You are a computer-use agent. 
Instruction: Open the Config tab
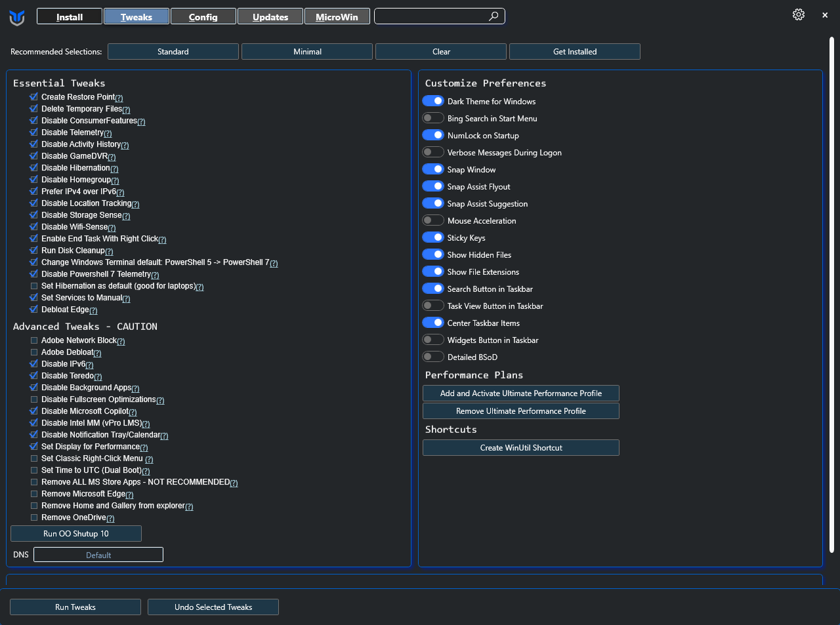click(203, 16)
